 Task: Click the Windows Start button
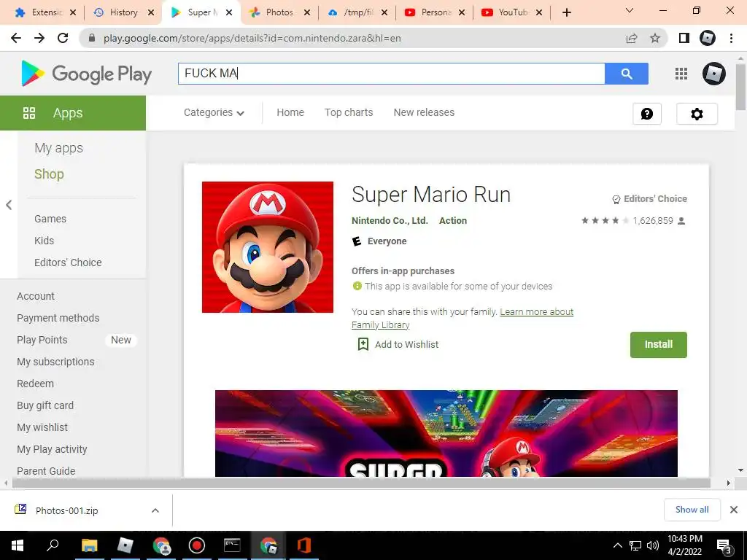18,545
